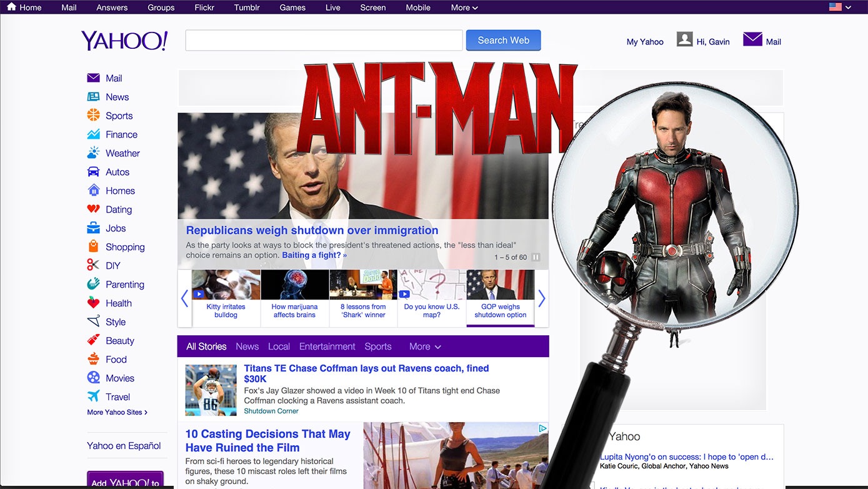This screenshot has width=868, height=489.
Task: Select the Sports basketball icon
Action: point(93,115)
